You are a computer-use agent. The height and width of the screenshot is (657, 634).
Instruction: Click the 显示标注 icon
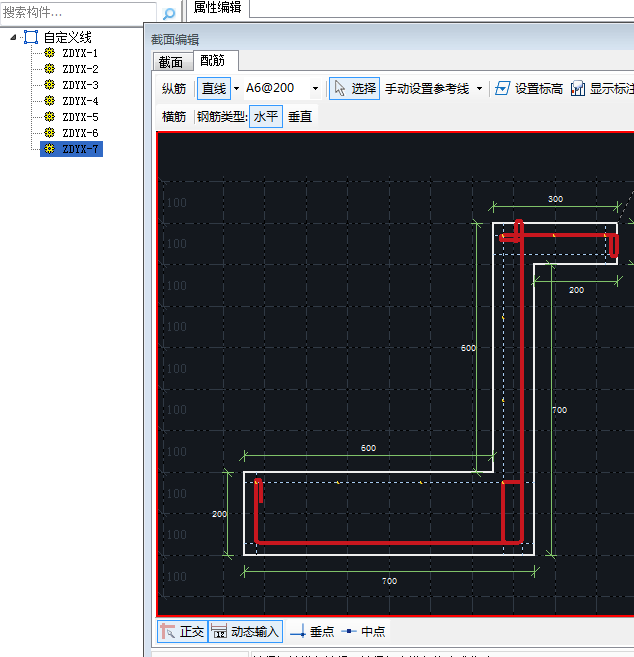pos(577,88)
